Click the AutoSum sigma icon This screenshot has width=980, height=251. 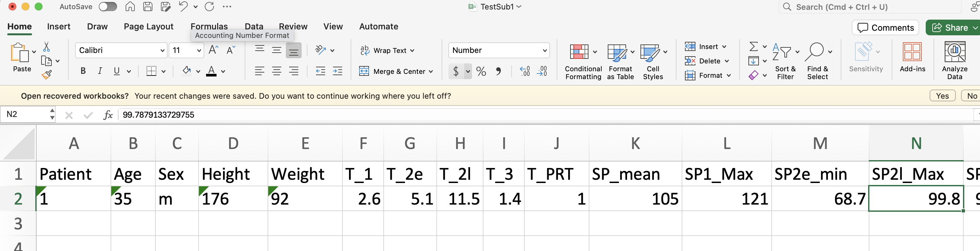pos(753,46)
